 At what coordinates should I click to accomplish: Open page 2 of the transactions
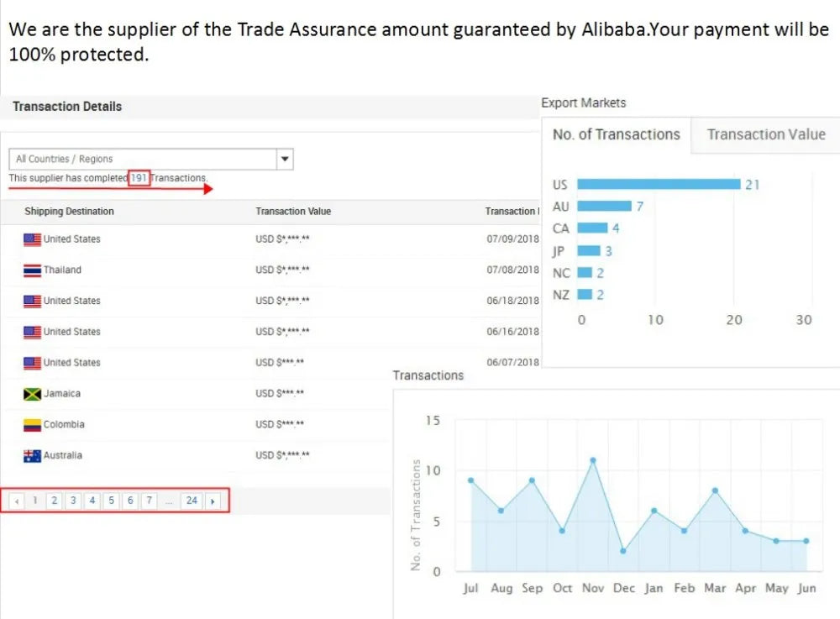(54, 501)
